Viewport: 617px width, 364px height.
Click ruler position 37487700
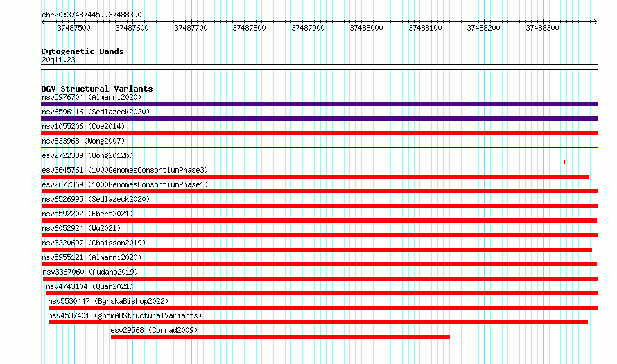(x=191, y=28)
